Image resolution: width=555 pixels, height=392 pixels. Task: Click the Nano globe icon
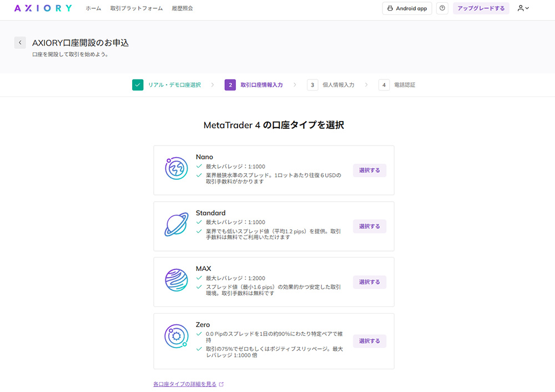click(x=176, y=169)
